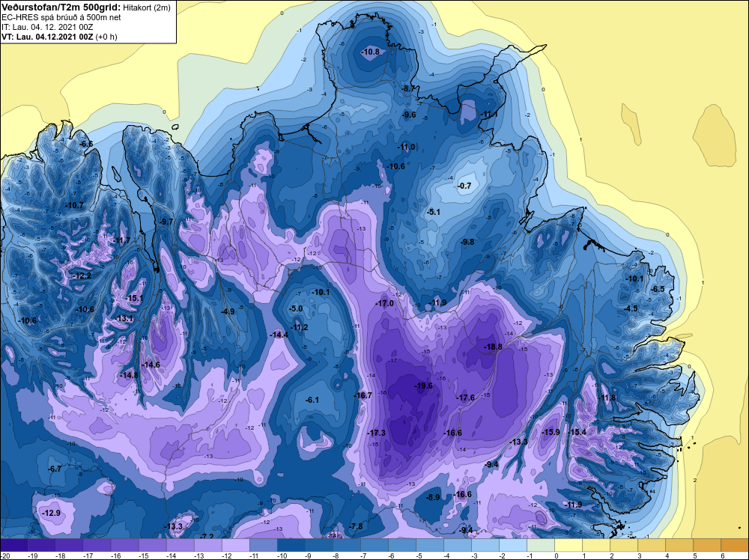This screenshot has width=749, height=560.
Task: Click the -11.8 temperature value
Action: pyautogui.click(x=607, y=398)
